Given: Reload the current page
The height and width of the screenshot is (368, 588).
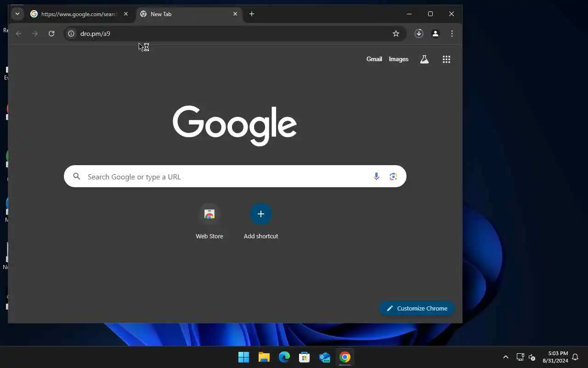Looking at the screenshot, I should click(x=51, y=34).
